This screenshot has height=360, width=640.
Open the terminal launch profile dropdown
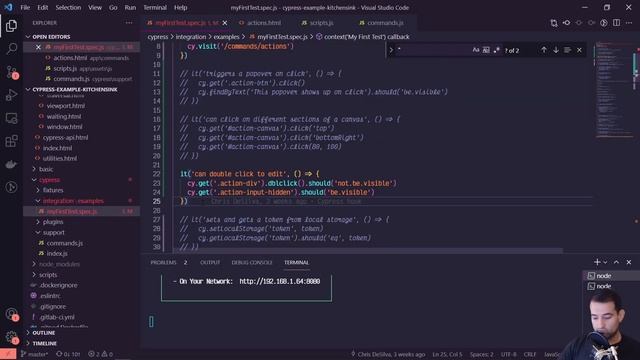tap(605, 262)
